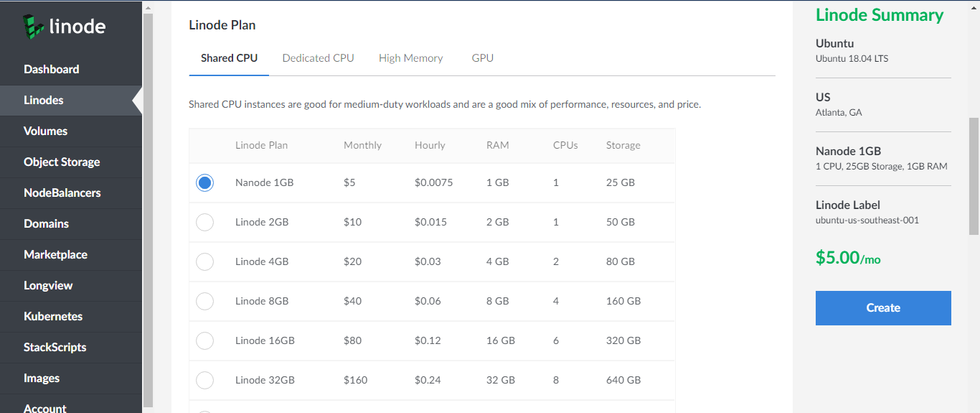The image size is (980, 413).
Task: Choose the Linode 2GB plan radio button
Action: point(204,223)
